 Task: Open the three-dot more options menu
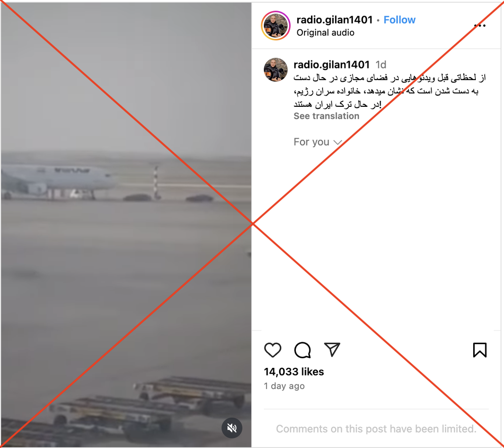tap(480, 25)
